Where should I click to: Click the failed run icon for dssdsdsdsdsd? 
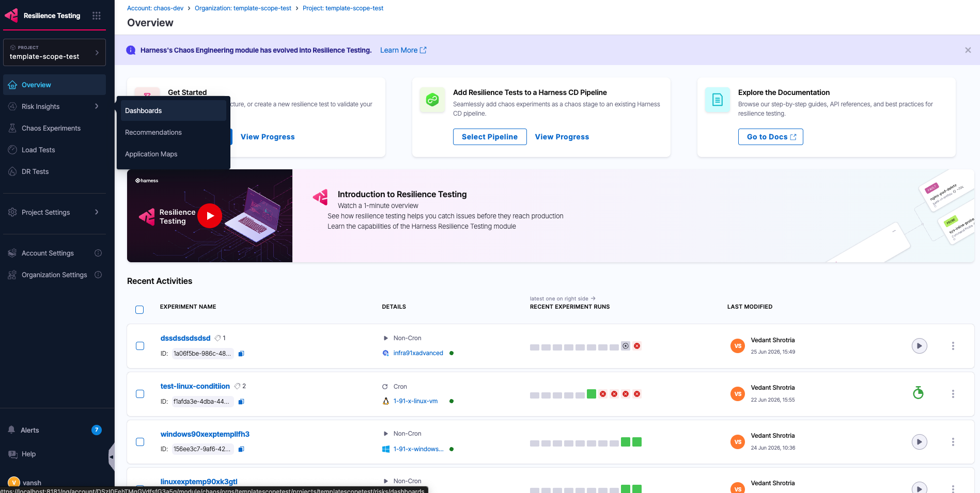pyautogui.click(x=637, y=346)
